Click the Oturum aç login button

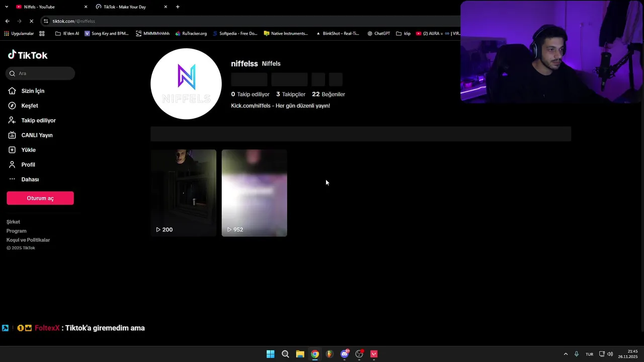click(x=40, y=198)
